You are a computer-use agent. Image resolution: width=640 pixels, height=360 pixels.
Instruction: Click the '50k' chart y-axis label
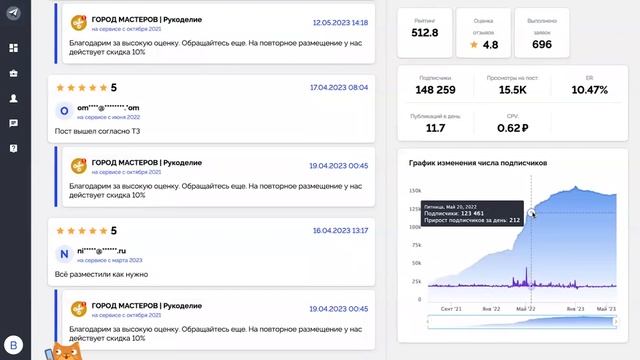point(416,263)
